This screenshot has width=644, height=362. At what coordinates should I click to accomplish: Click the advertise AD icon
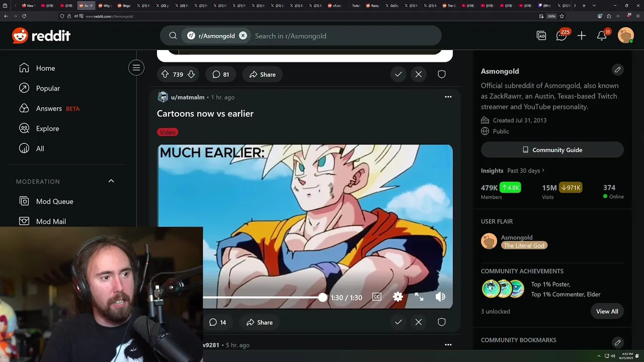point(541,36)
